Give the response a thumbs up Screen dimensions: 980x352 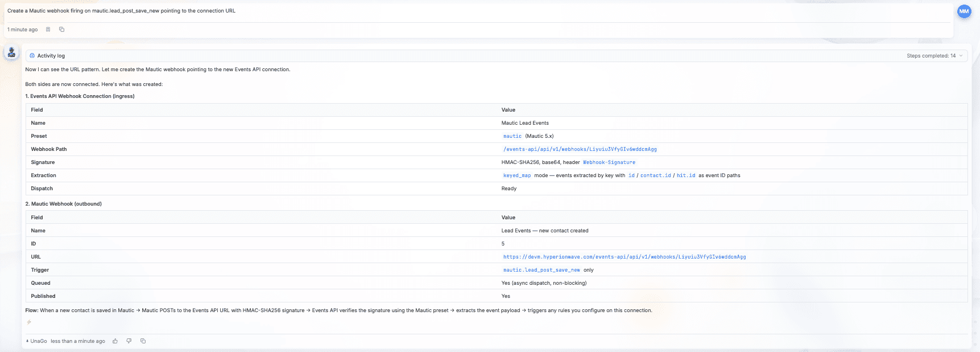[x=115, y=341]
